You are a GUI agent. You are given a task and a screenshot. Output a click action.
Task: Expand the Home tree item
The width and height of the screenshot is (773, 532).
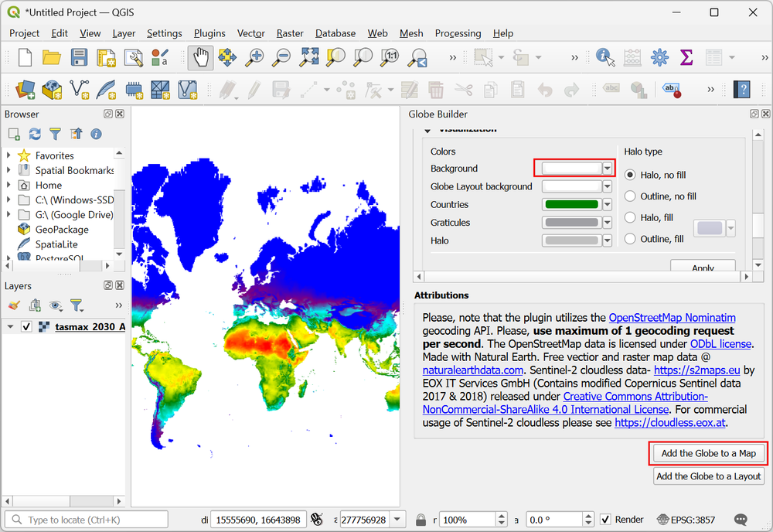click(x=9, y=185)
